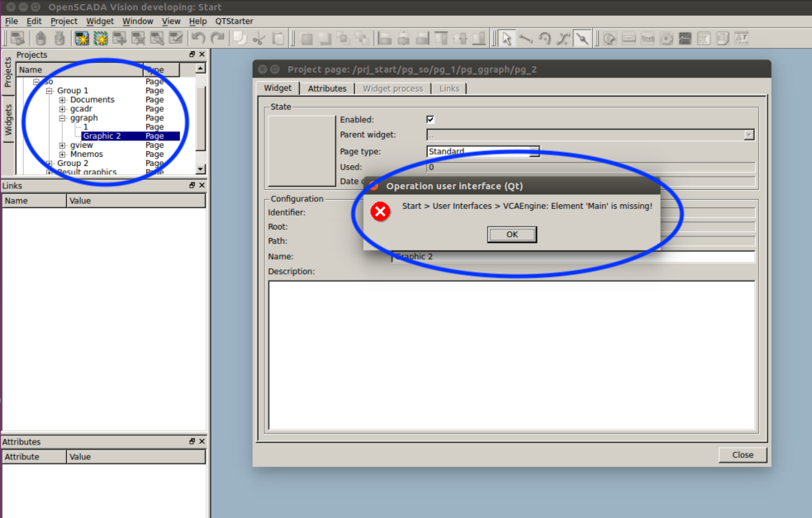The image size is (812, 518).
Task: Select the Bezier curve tool
Action: (x=563, y=38)
